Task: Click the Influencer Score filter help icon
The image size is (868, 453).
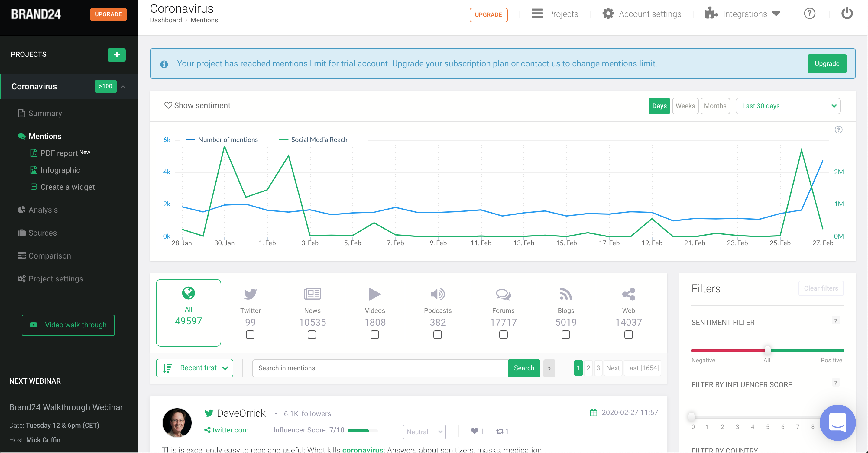Action: pyautogui.click(x=835, y=383)
